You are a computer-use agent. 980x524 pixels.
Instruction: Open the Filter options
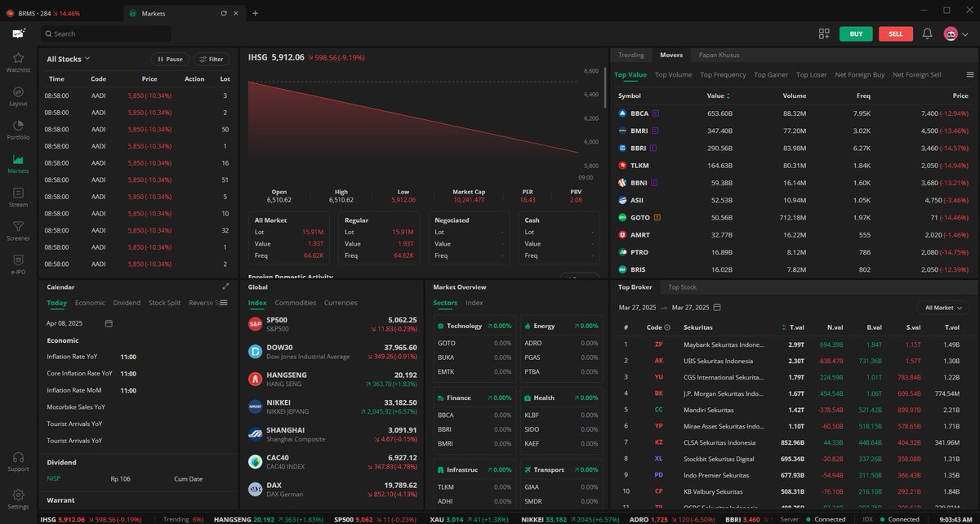(x=212, y=59)
